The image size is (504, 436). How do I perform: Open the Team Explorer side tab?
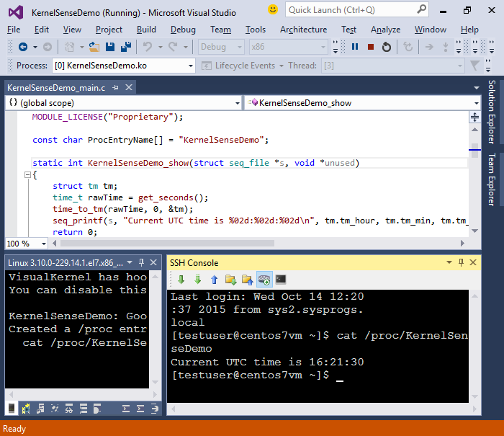(x=492, y=179)
